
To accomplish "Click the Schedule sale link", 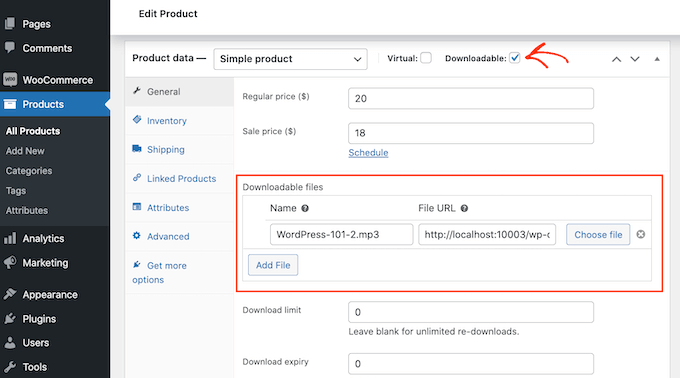I will pyautogui.click(x=368, y=153).
